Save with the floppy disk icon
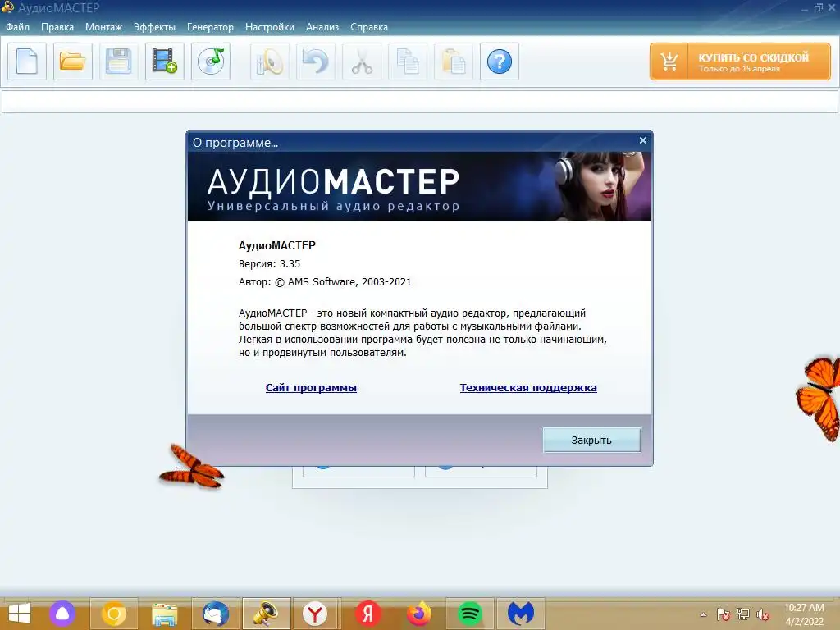 pyautogui.click(x=118, y=62)
